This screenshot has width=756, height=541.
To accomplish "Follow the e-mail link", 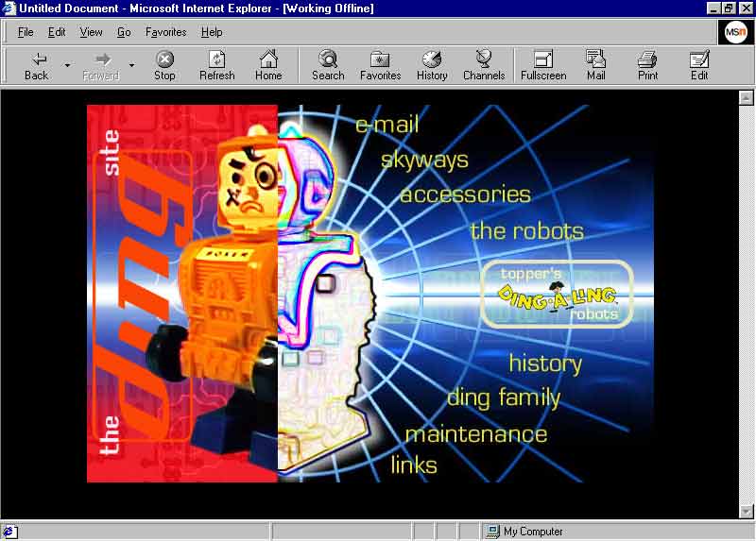I will [x=387, y=126].
